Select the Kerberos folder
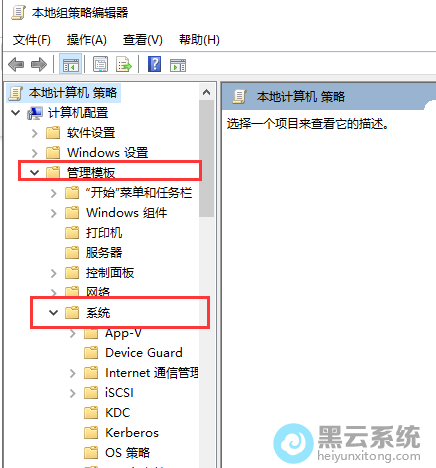 click(132, 433)
